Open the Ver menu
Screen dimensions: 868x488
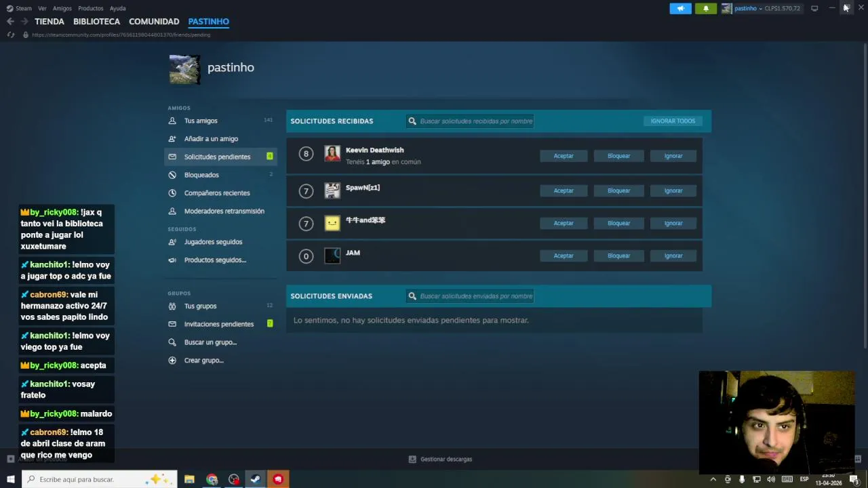pyautogui.click(x=42, y=8)
